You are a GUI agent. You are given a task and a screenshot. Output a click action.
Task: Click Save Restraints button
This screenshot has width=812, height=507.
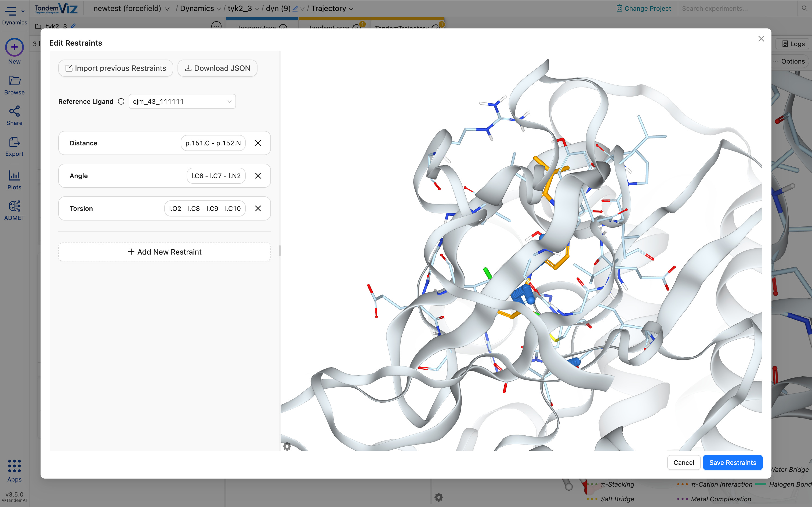[733, 462]
